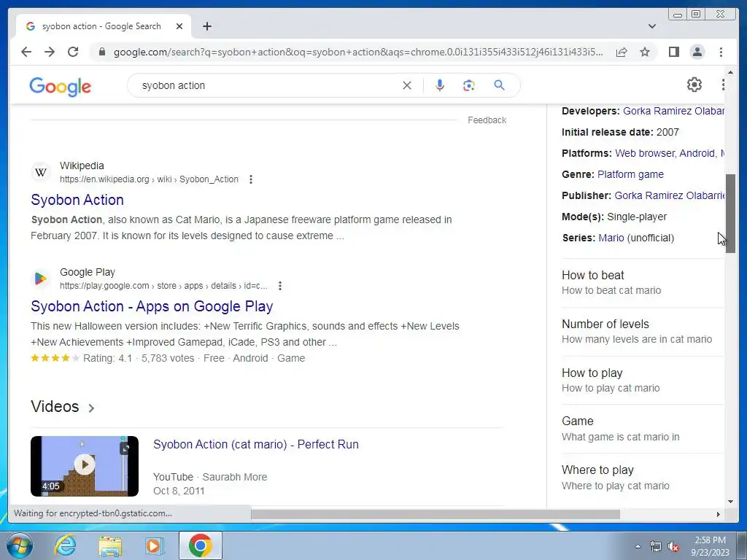Click the scroll up arrow of the page
Image resolution: width=747 pixels, height=560 pixels.
point(730,72)
